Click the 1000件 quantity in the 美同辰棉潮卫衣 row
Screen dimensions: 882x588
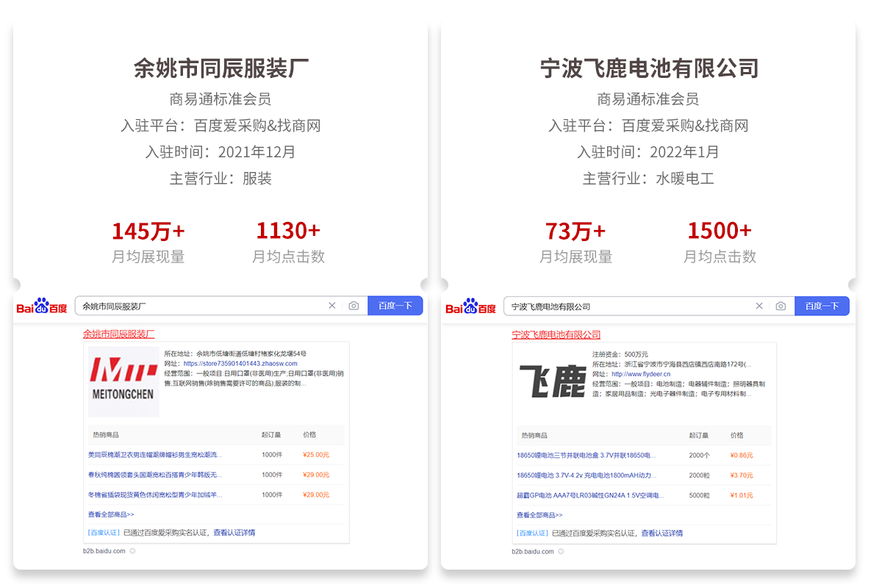(x=272, y=455)
